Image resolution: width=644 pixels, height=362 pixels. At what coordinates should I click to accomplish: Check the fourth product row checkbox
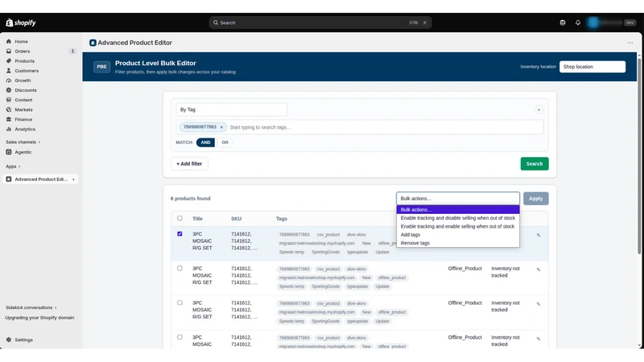180,337
